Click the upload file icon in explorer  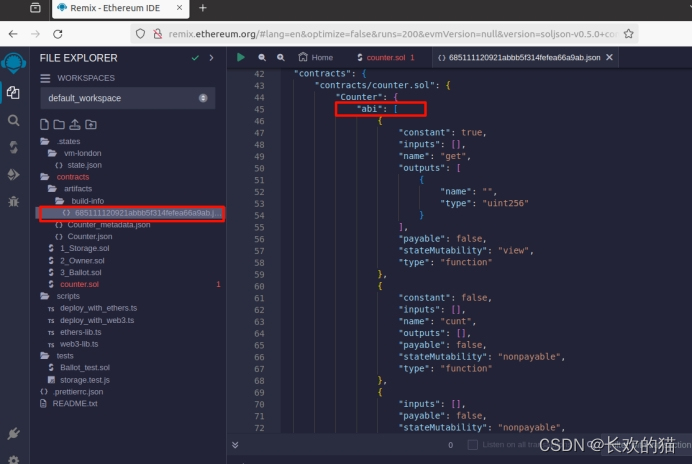pyautogui.click(x=75, y=124)
